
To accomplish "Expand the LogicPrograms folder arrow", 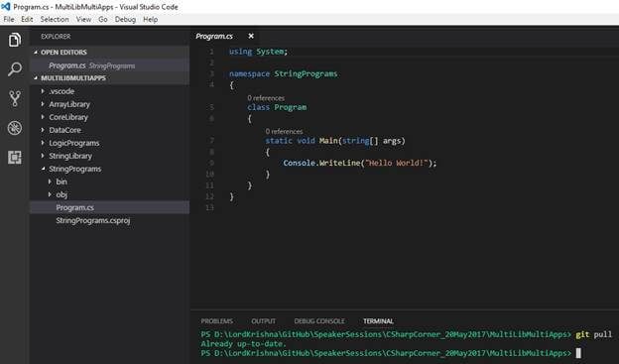I will (43, 143).
